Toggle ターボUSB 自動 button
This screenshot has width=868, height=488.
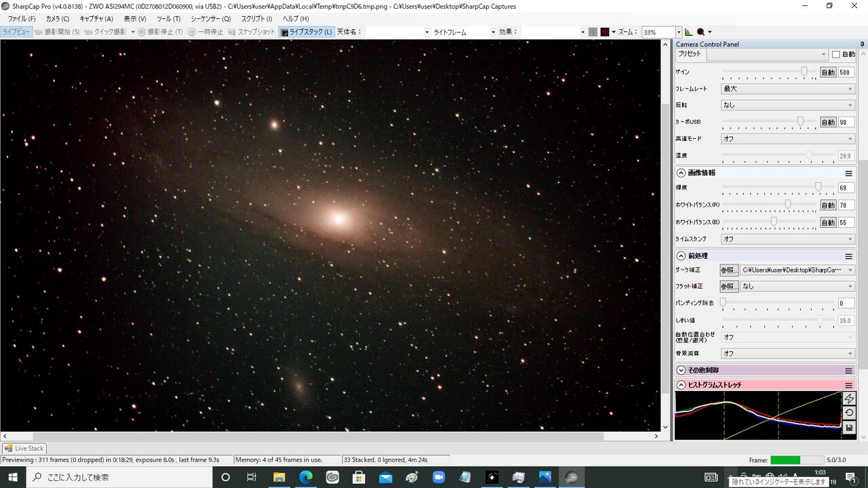pyautogui.click(x=828, y=123)
